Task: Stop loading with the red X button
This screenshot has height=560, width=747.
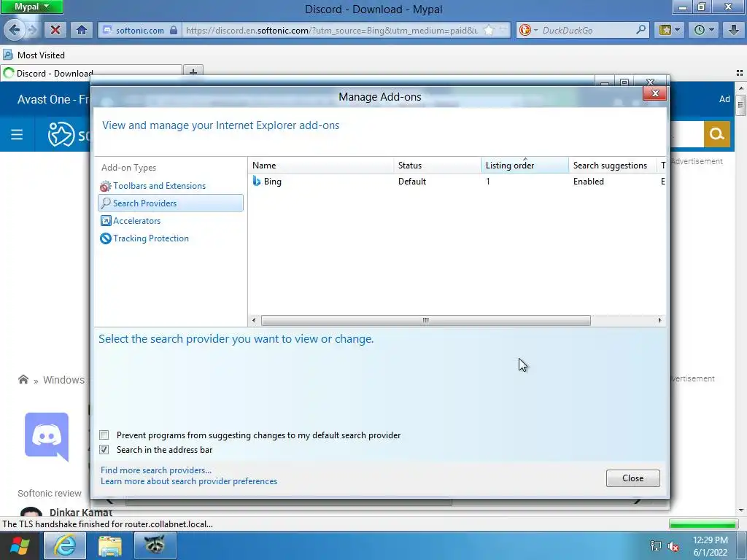Action: click(55, 30)
